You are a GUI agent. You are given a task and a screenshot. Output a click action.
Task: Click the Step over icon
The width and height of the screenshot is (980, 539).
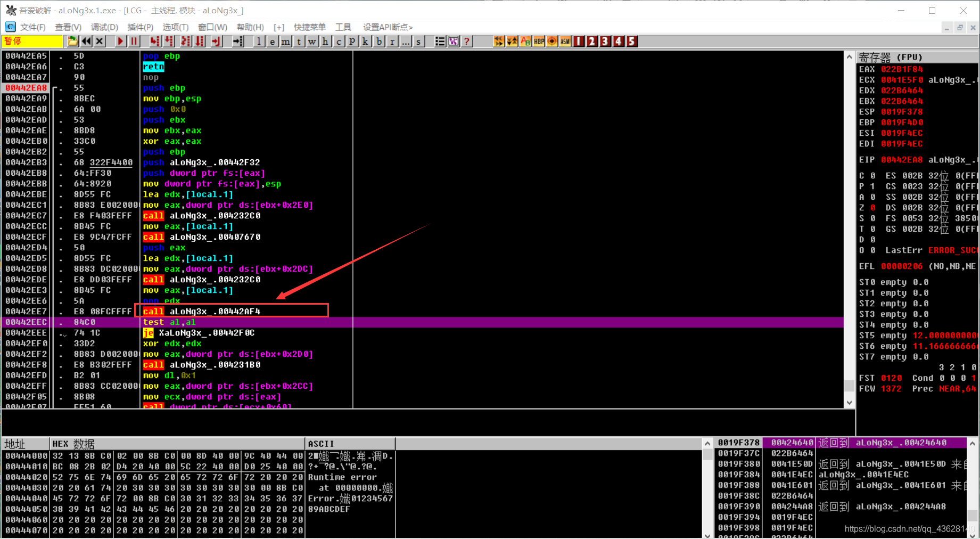169,42
